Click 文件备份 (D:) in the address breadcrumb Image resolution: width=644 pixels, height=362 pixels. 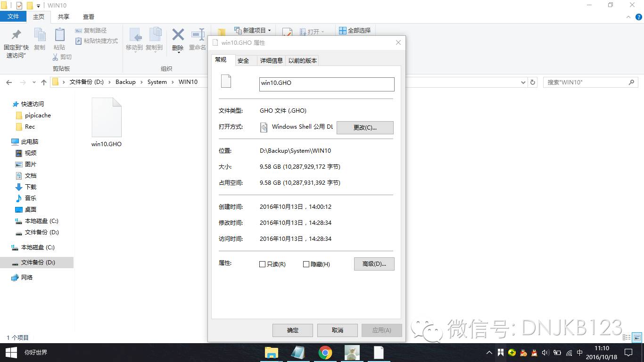[x=86, y=82]
